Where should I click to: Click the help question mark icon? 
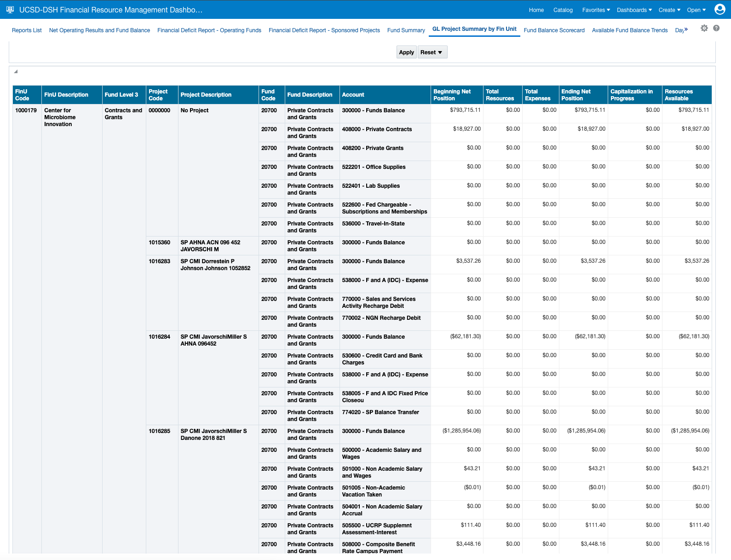coord(716,28)
